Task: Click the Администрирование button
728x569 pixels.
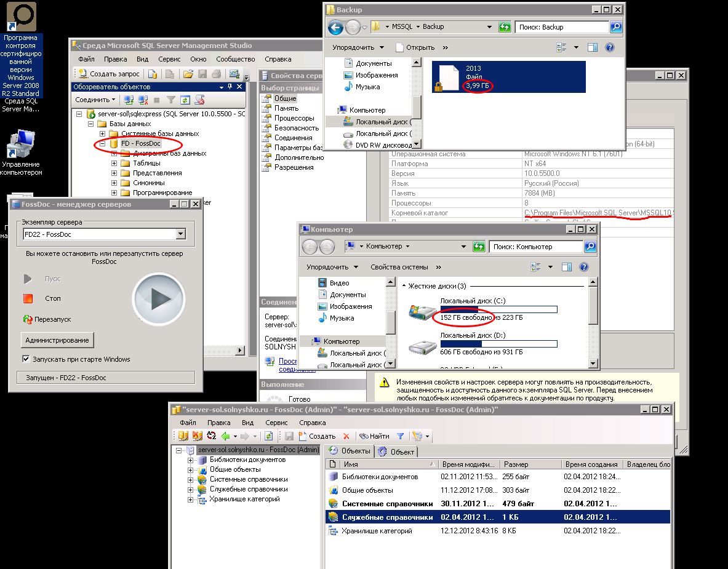Action: (57, 340)
